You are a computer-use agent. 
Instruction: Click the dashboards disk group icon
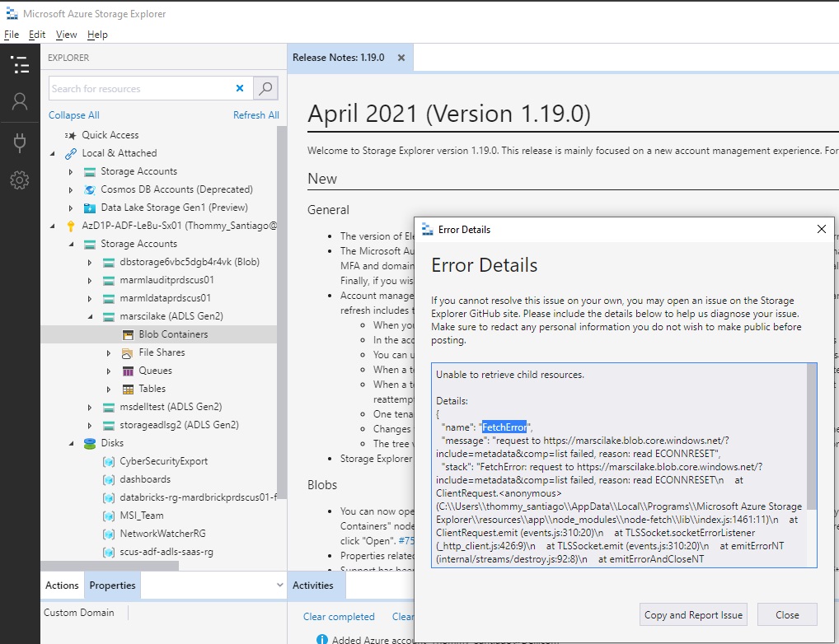tap(109, 480)
